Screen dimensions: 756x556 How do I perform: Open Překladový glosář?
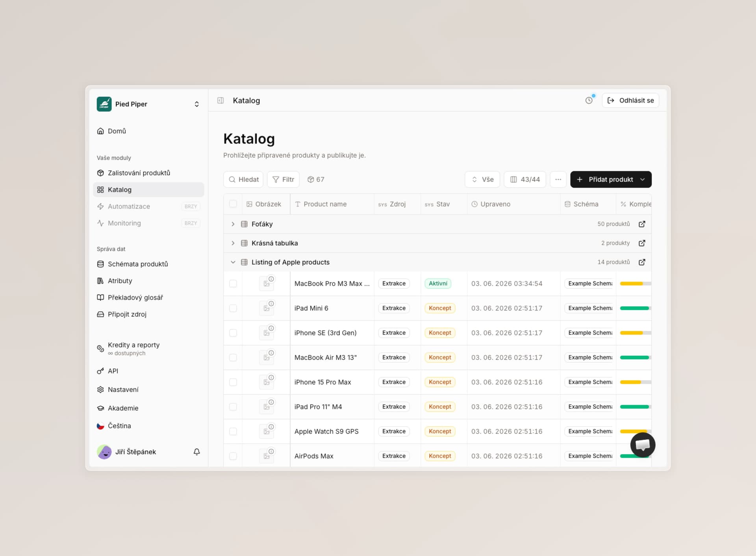point(148,297)
